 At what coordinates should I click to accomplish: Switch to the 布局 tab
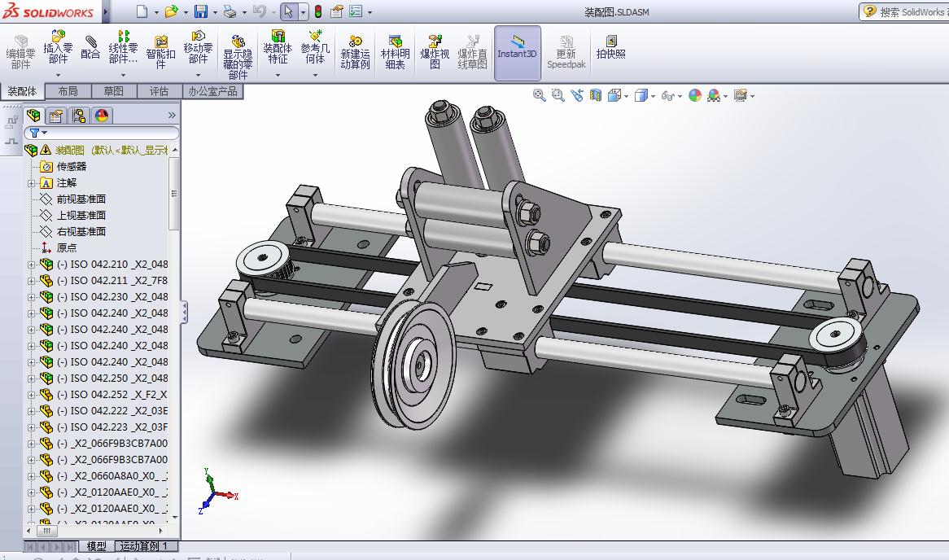(68, 91)
